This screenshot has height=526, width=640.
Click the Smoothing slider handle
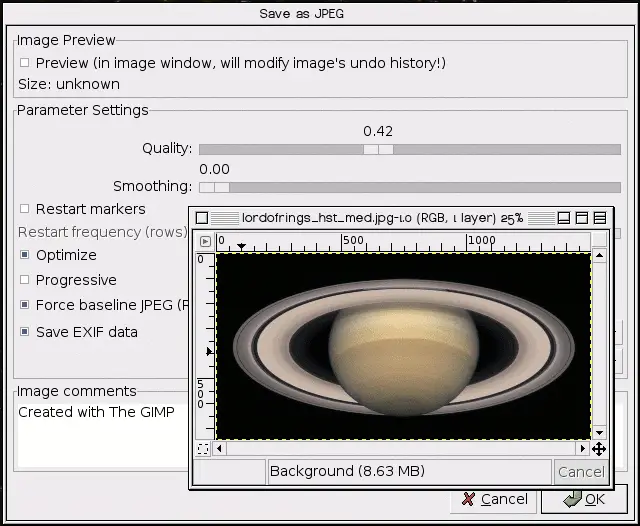(214, 187)
